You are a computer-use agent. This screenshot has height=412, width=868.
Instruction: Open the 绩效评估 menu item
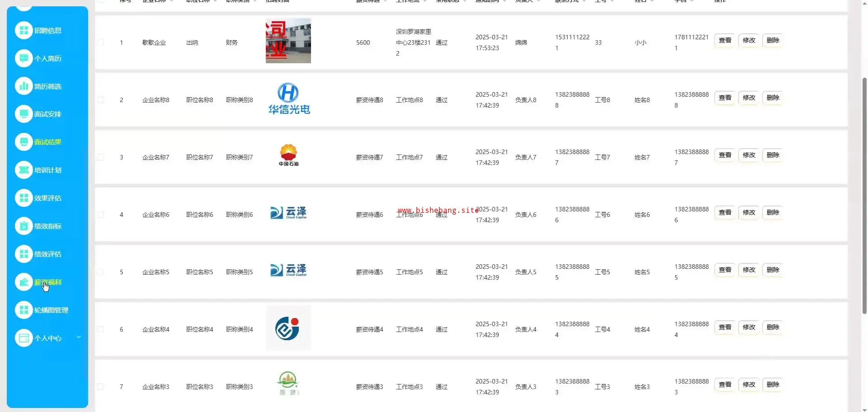pos(47,254)
